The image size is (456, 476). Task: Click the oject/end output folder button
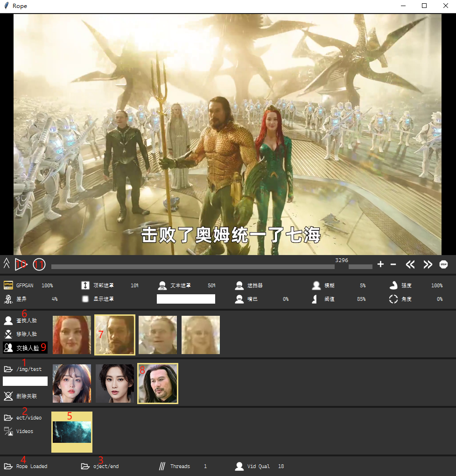(x=85, y=466)
